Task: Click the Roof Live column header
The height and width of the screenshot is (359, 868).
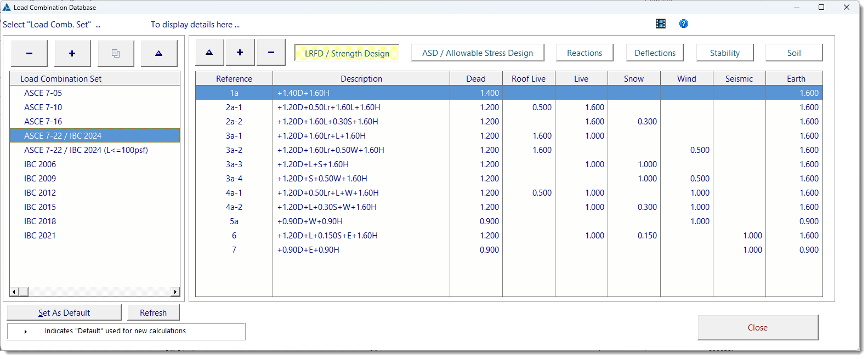Action: point(529,78)
